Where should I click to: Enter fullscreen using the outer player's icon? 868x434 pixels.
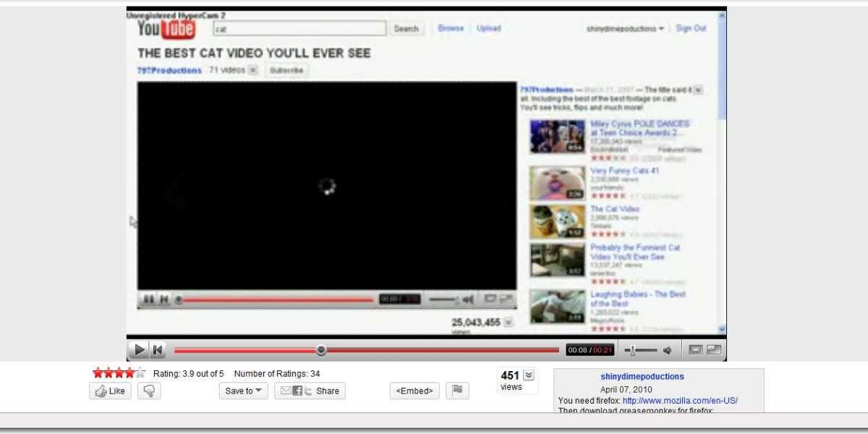pos(714,350)
